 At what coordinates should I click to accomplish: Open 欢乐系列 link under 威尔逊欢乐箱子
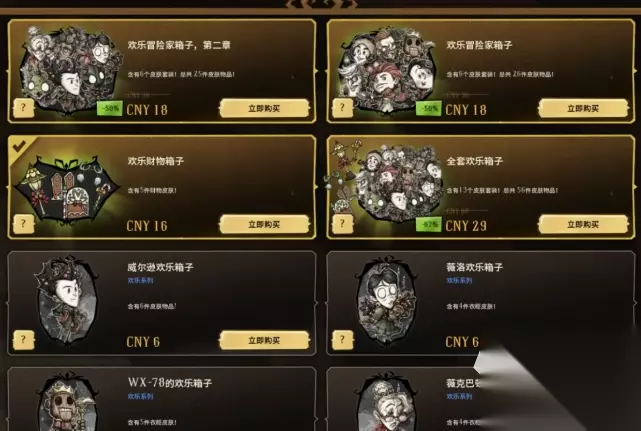140,281
